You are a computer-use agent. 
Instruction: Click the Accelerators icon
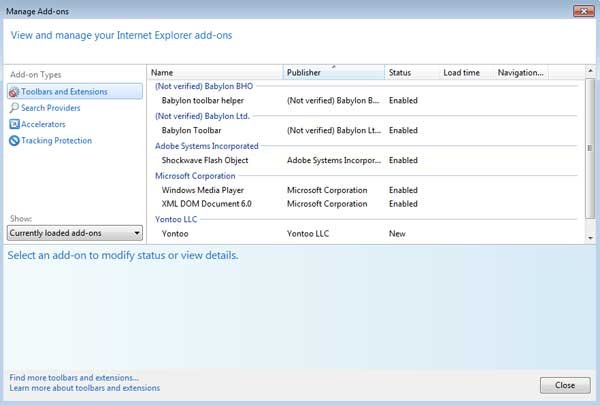(x=14, y=124)
